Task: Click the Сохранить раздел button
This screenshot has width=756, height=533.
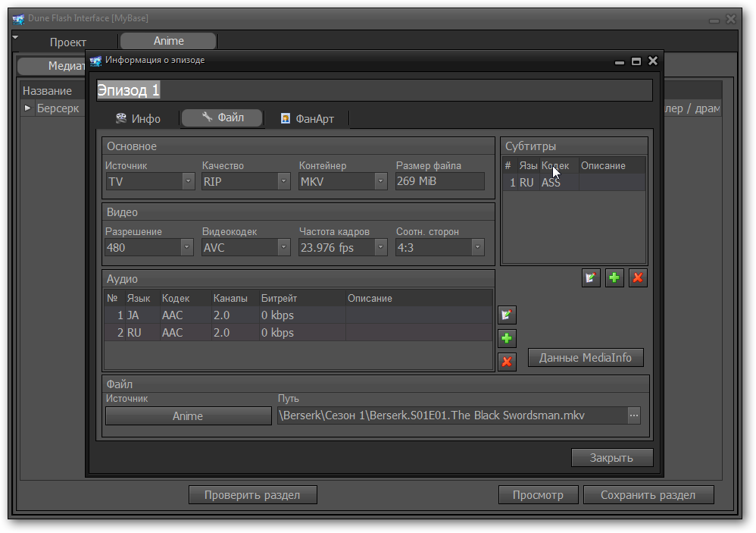Action: pyautogui.click(x=648, y=495)
